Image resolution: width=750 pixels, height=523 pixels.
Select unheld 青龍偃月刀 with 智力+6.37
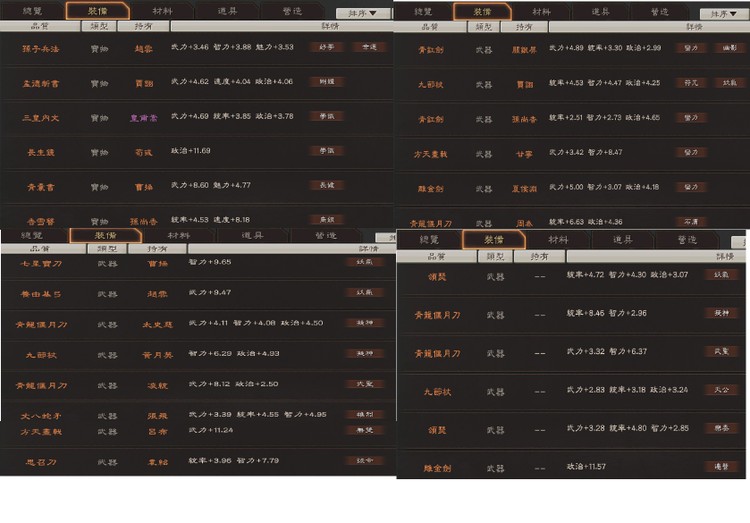point(437,354)
